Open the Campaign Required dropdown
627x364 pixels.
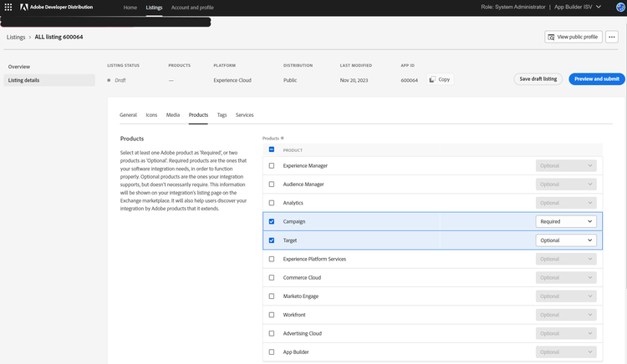point(566,221)
